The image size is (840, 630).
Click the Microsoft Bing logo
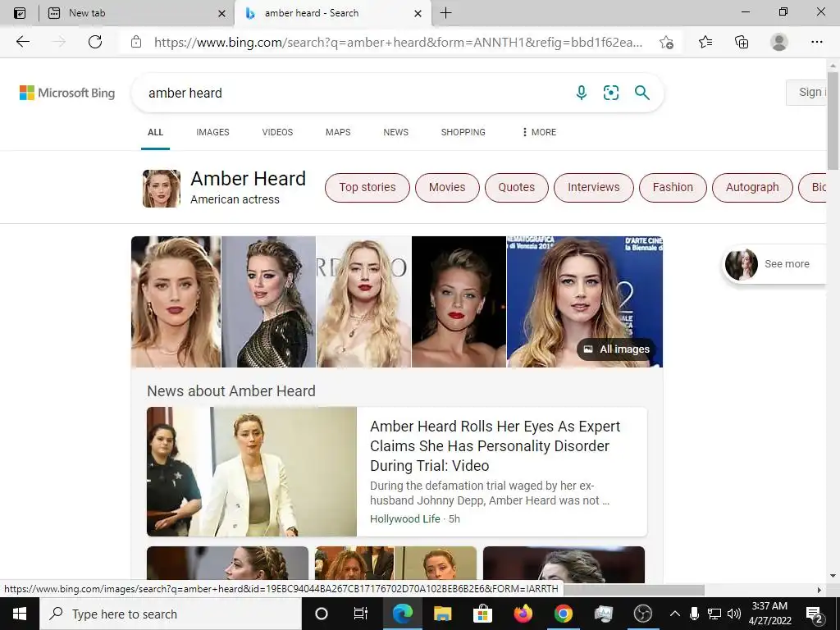click(67, 93)
